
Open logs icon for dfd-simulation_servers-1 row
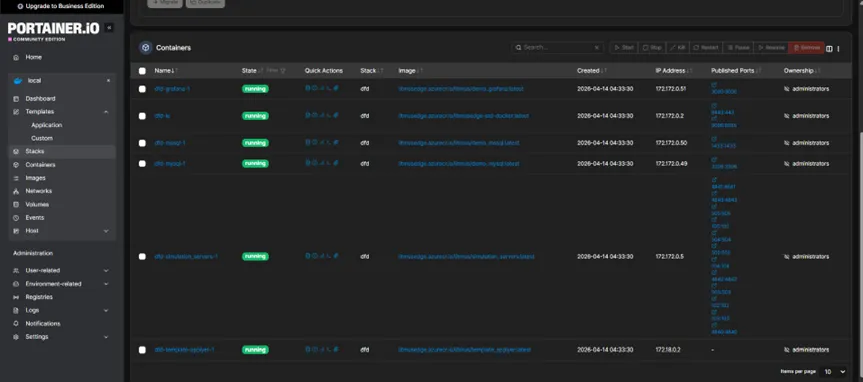(308, 256)
